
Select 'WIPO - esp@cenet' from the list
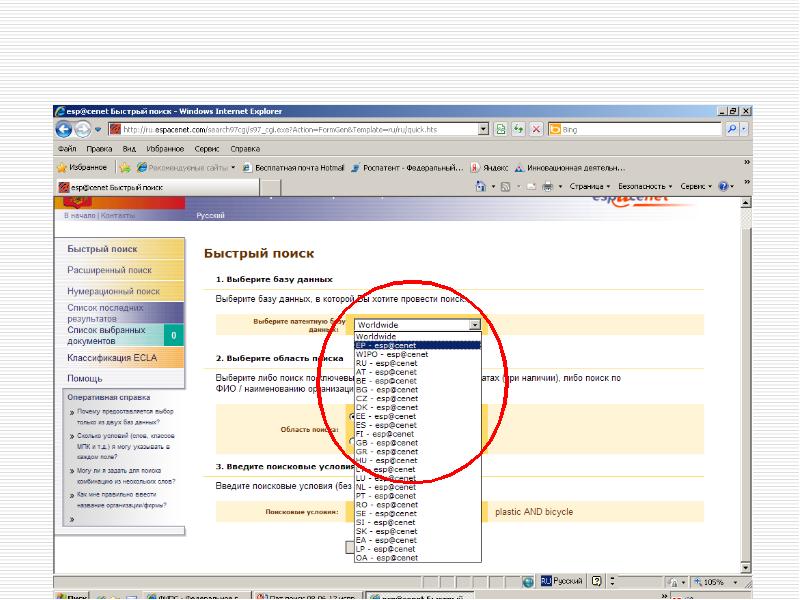tap(392, 354)
